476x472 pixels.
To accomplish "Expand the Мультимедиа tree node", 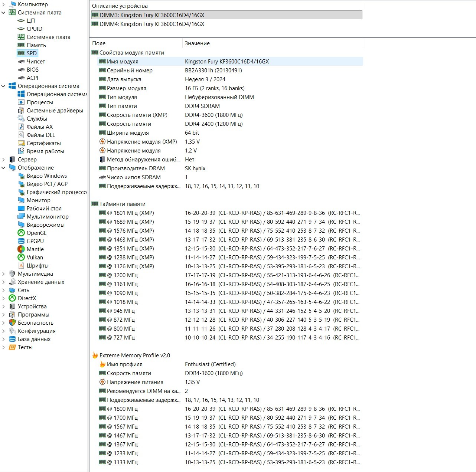I will 3,273.
